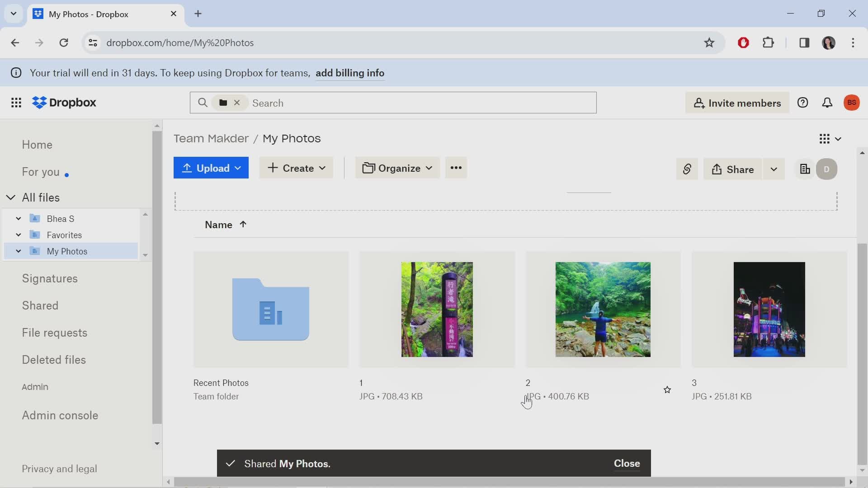This screenshot has width=868, height=488.
Task: Open Signatures in the sidebar
Action: 50,278
